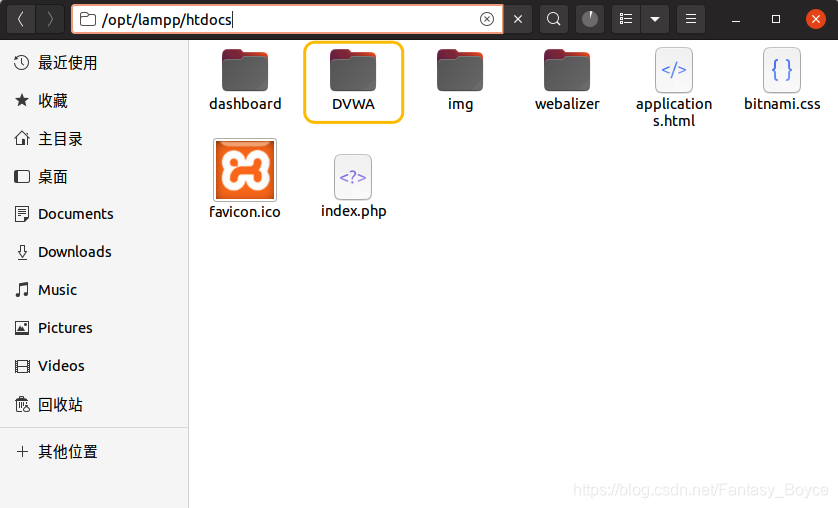Click the folder icon in the path bar
The height and width of the screenshot is (508, 838).
click(88, 20)
